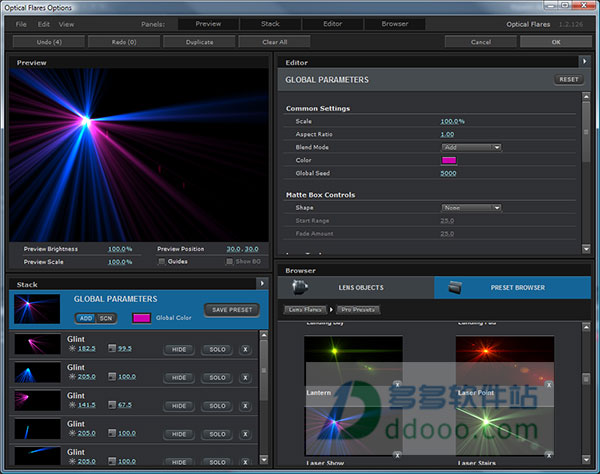Toggle the Preview panel button
600x474 pixels.
[208, 24]
